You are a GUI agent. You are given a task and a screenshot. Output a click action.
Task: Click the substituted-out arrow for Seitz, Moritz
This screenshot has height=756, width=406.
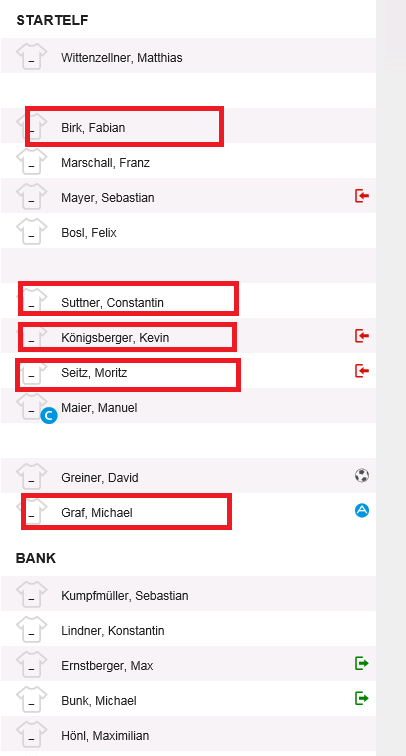click(362, 371)
